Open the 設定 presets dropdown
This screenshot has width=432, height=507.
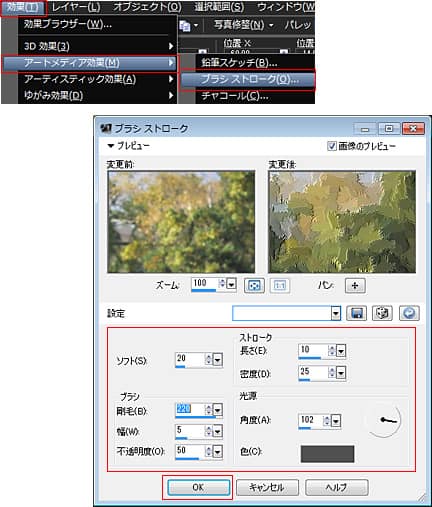pyautogui.click(x=336, y=313)
